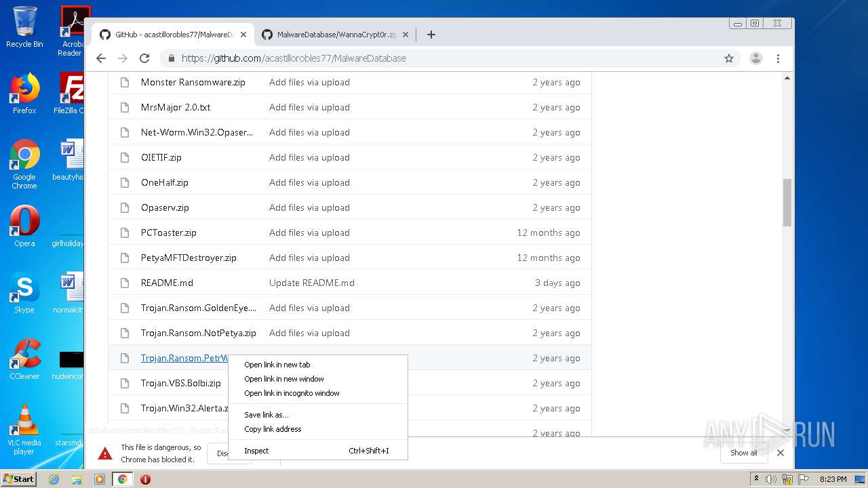Select 'Save link as...' from context menu
The image size is (868, 488).
click(318, 415)
